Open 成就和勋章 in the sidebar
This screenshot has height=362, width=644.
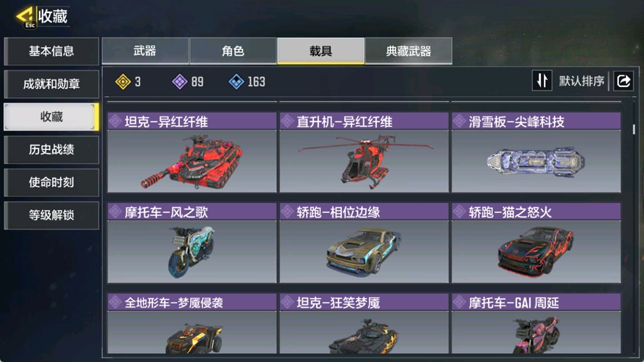51,84
